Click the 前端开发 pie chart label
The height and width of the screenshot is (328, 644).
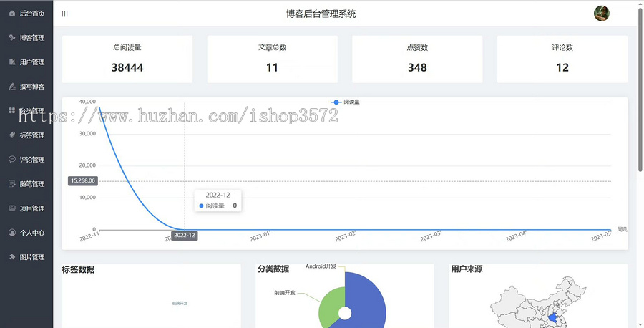click(285, 293)
